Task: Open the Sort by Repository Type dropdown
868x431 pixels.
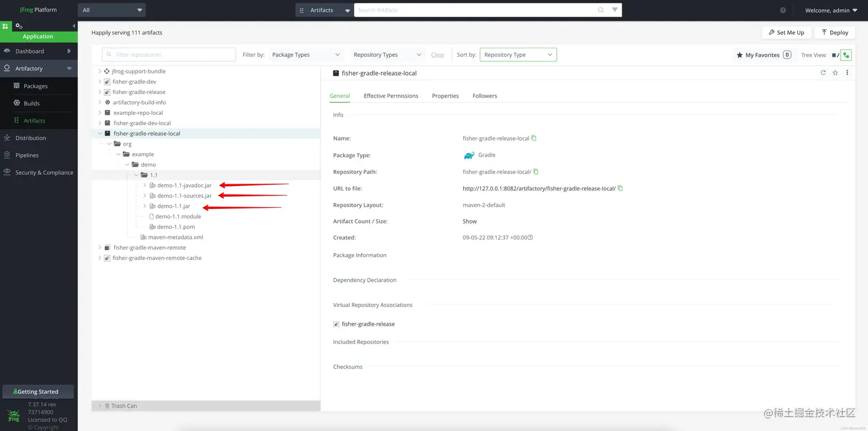Action: click(x=518, y=55)
